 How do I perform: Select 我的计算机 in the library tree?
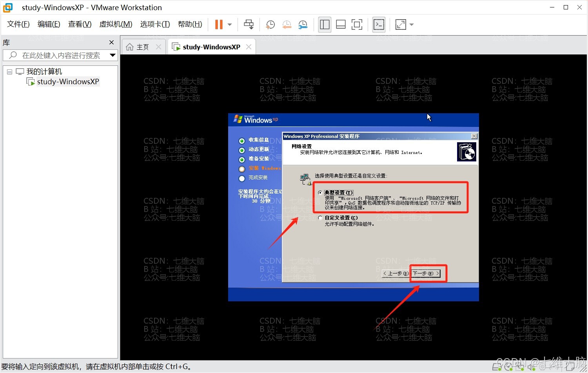tap(44, 72)
